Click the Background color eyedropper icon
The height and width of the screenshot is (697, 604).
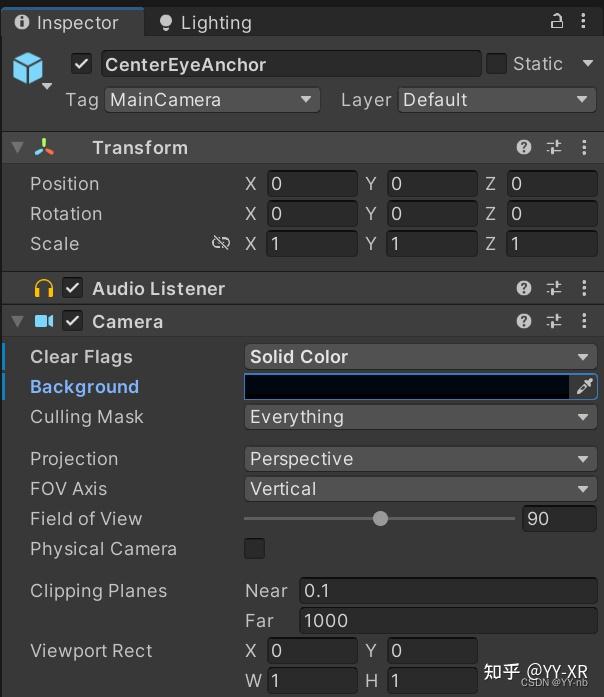(x=584, y=387)
